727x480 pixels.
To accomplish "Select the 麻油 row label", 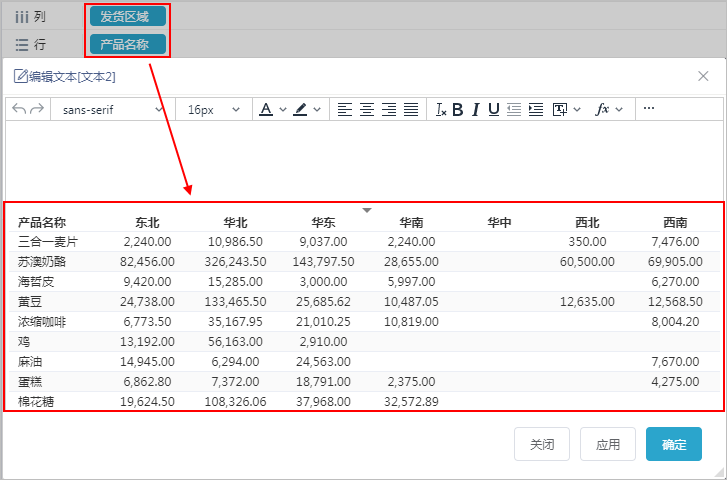I will [30, 362].
